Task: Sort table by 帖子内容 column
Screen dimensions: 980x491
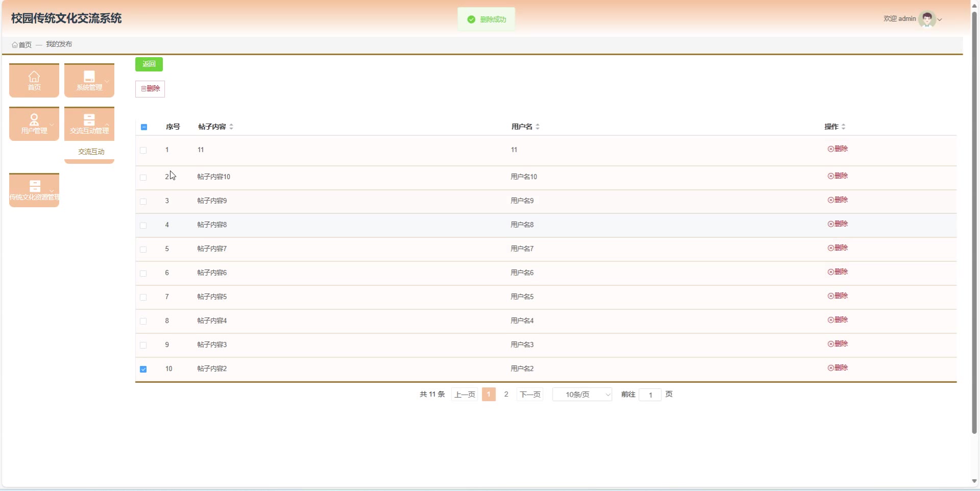Action: (x=231, y=127)
